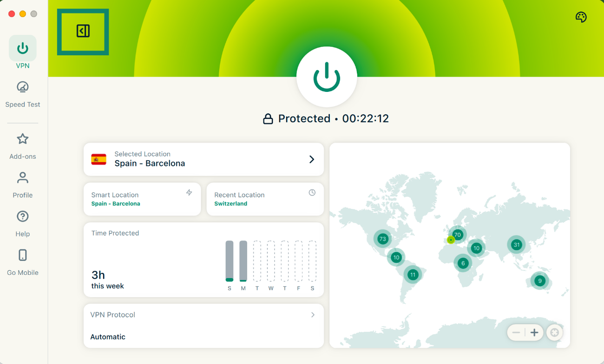Toggle VPN connection with the power button
Image resolution: width=604 pixels, height=364 pixels.
tap(327, 77)
